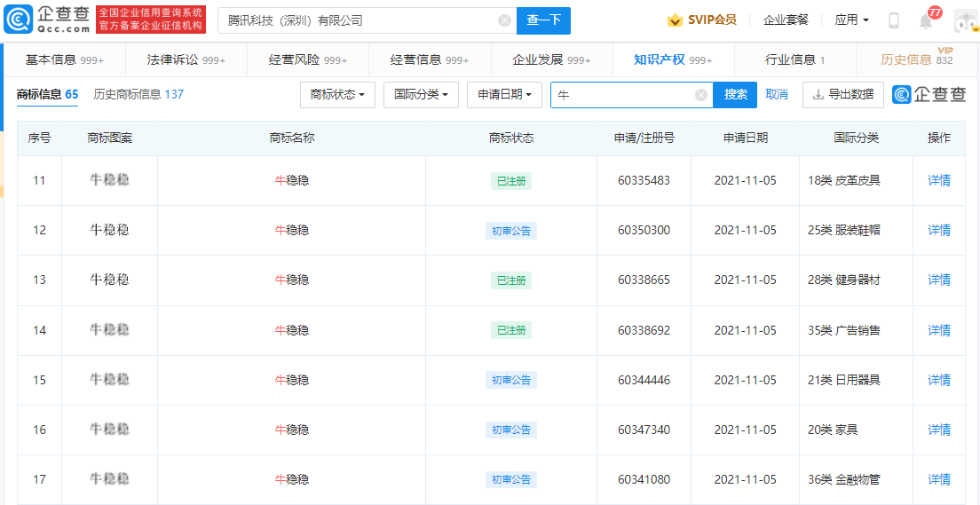Open the mobile phone app icon
Viewport: 980px width, 505px height.
click(x=894, y=20)
